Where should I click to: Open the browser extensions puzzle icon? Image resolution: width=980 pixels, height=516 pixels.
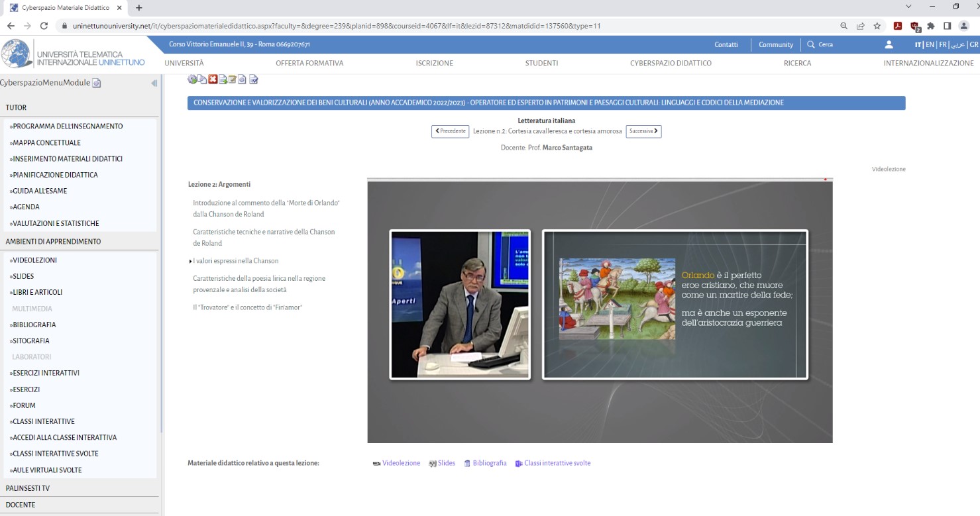[x=930, y=26]
